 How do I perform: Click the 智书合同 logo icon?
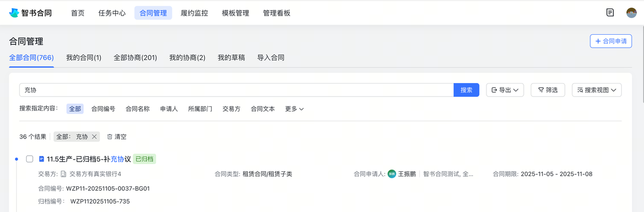pyautogui.click(x=14, y=13)
